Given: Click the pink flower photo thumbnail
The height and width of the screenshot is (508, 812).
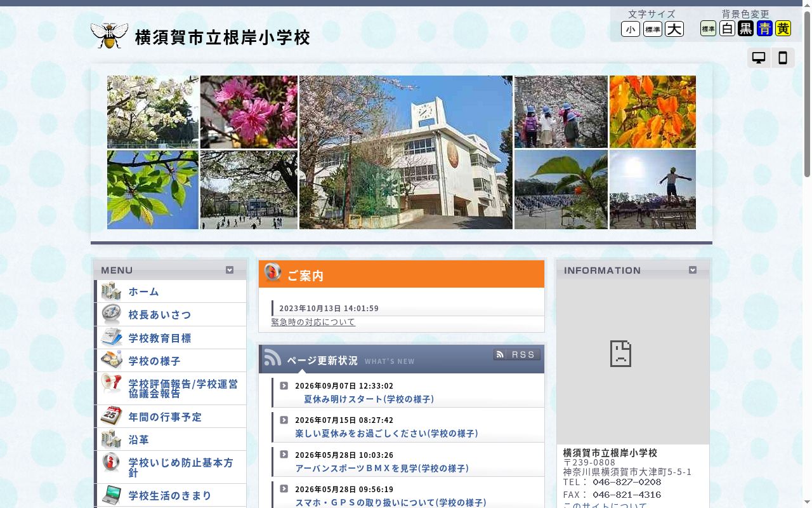Looking at the screenshot, I should (x=249, y=112).
